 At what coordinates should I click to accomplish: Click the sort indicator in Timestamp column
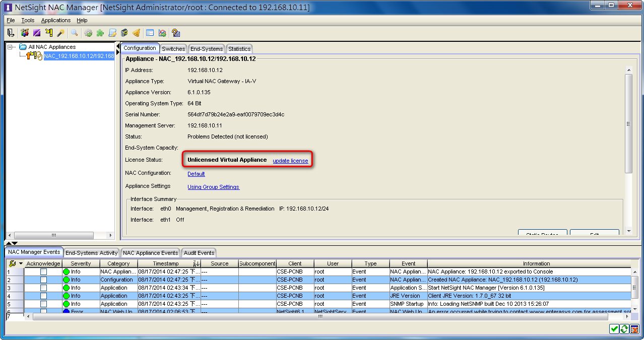tap(197, 263)
